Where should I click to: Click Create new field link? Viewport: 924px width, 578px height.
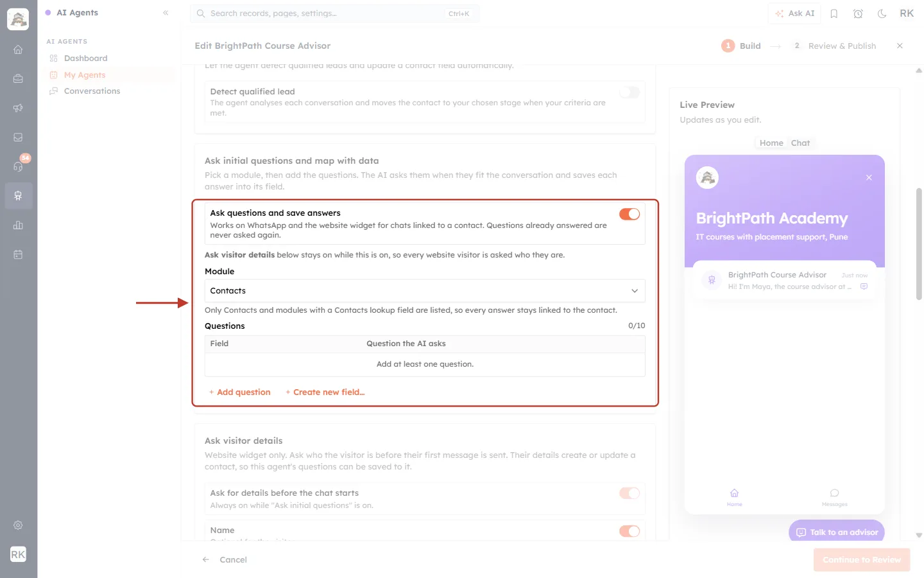coord(325,392)
